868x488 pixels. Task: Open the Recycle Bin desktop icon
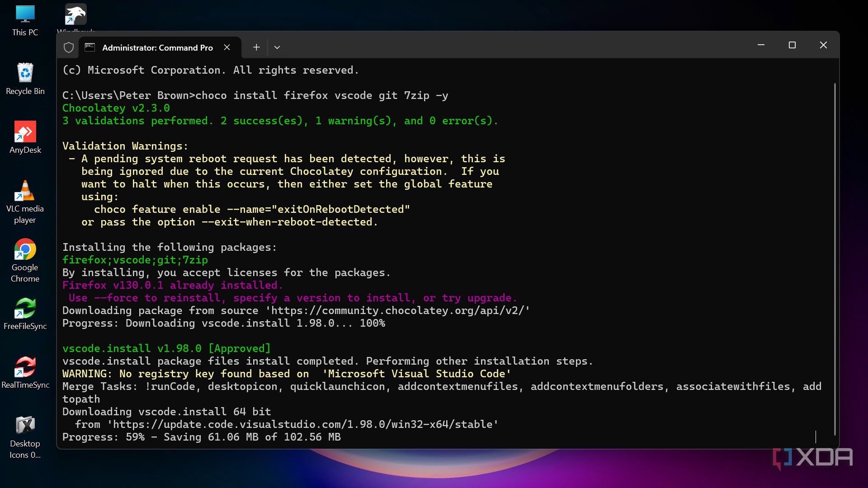click(25, 79)
